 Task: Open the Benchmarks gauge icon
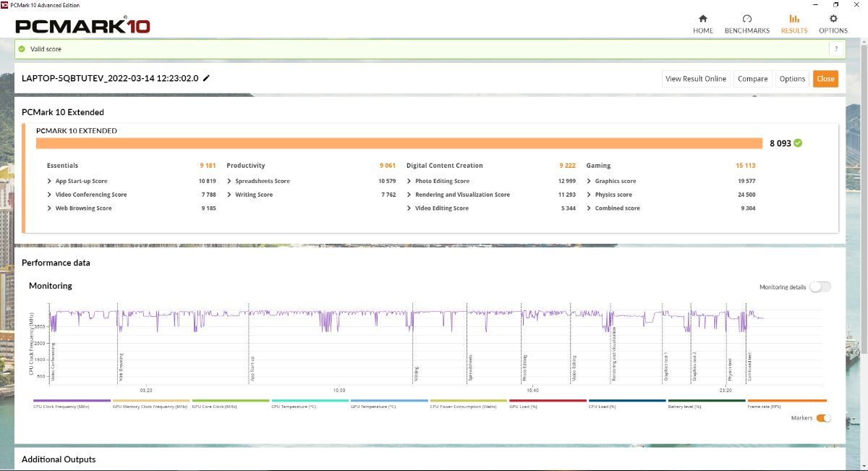pyautogui.click(x=747, y=19)
